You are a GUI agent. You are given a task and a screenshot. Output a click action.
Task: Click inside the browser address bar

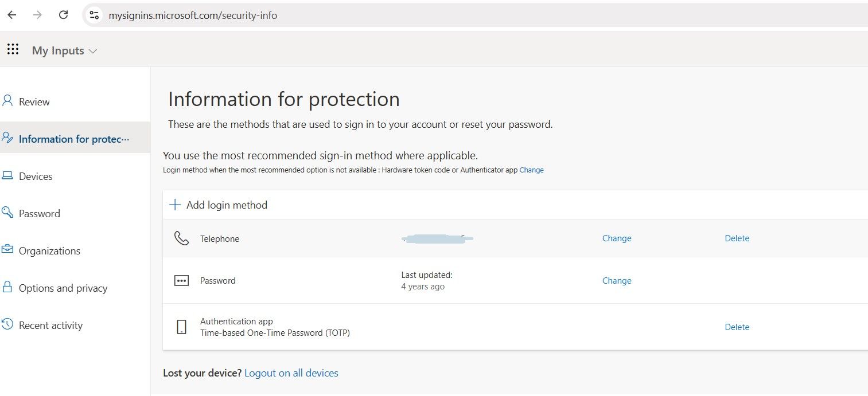tap(287, 15)
